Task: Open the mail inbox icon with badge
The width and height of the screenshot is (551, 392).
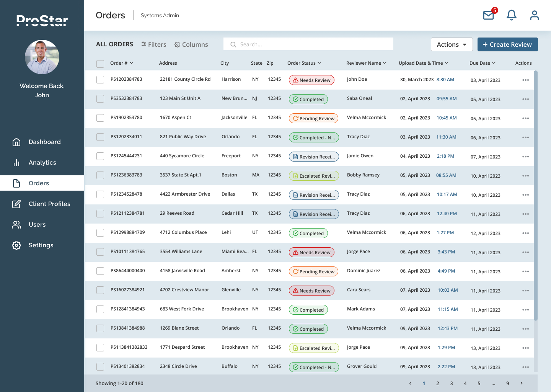Action: pos(489,15)
